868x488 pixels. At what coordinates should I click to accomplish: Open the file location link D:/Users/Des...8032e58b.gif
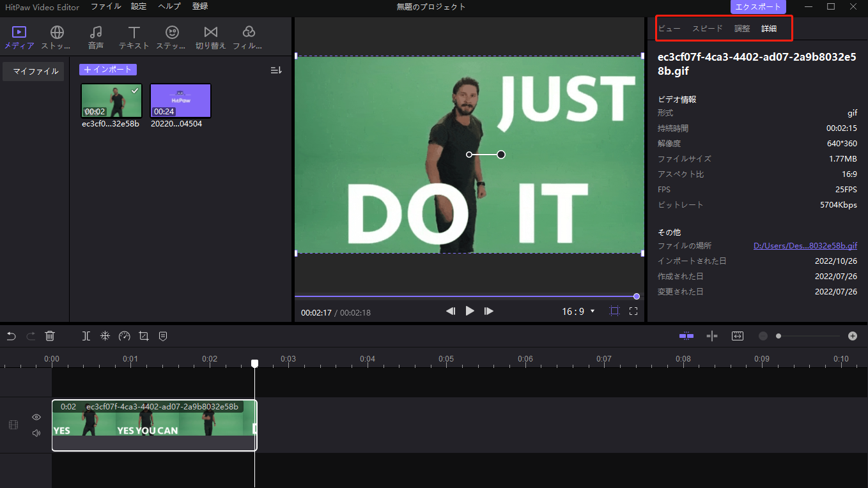(805, 246)
